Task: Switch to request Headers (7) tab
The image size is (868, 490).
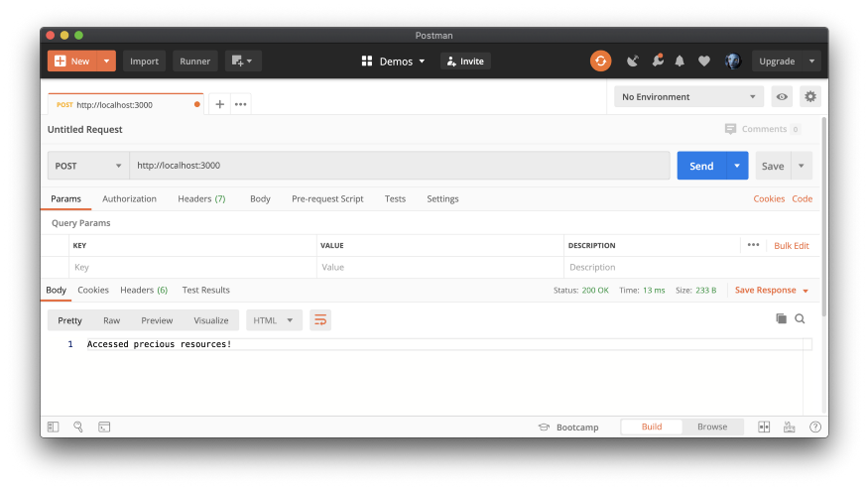Action: [201, 198]
